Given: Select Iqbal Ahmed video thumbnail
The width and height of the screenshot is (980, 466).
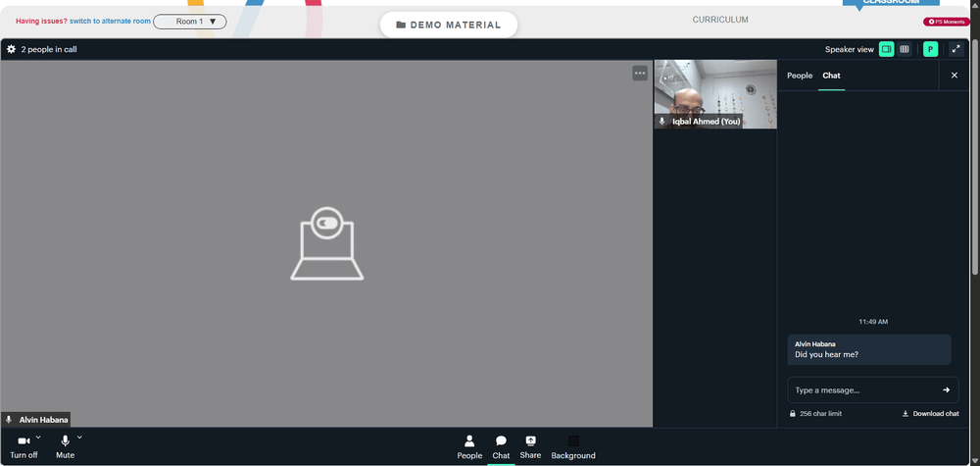Looking at the screenshot, I should coord(715,94).
